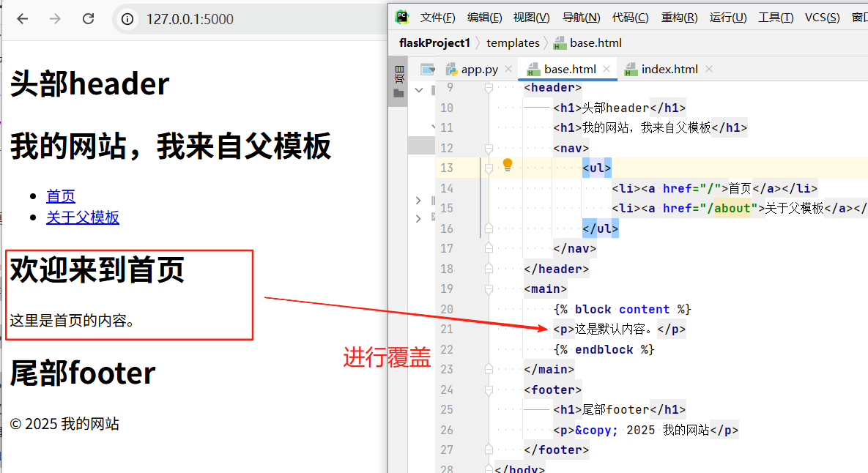
Task: Open the 代码(C) menu
Action: click(631, 18)
